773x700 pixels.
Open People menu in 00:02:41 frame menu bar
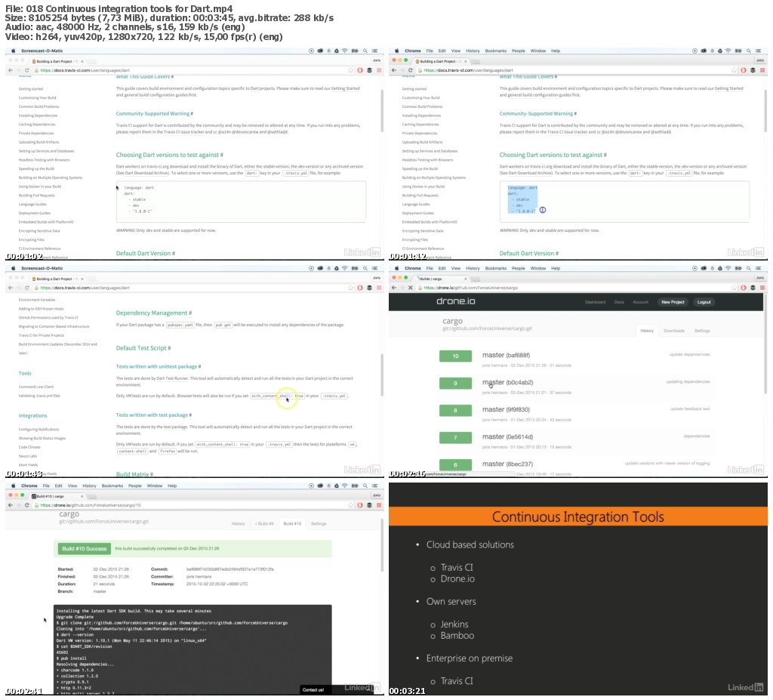[x=134, y=486]
